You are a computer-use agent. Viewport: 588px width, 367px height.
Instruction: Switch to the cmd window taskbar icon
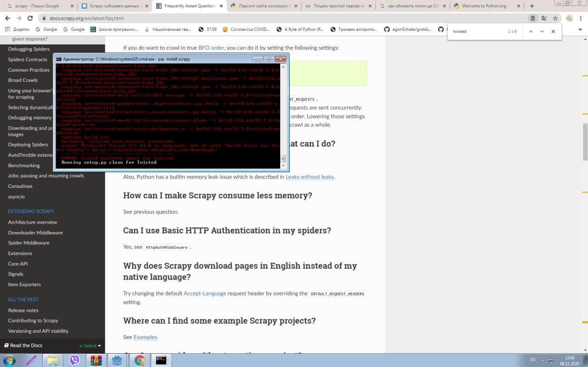click(161, 360)
